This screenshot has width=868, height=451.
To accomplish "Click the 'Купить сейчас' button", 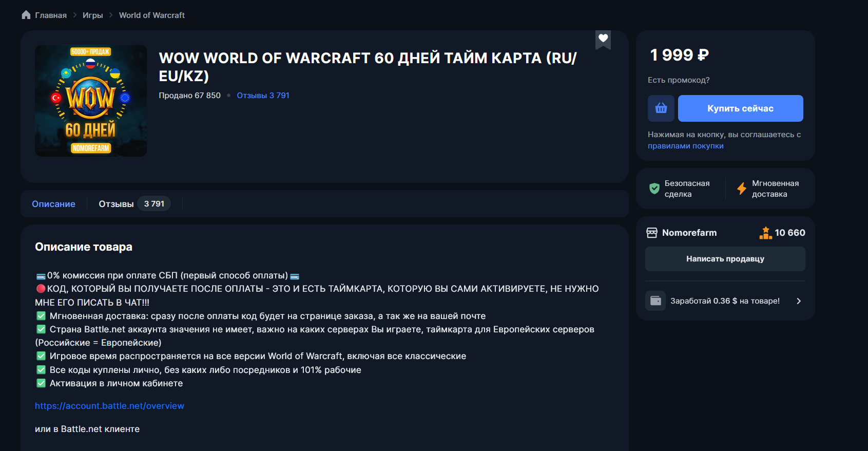I will (741, 108).
